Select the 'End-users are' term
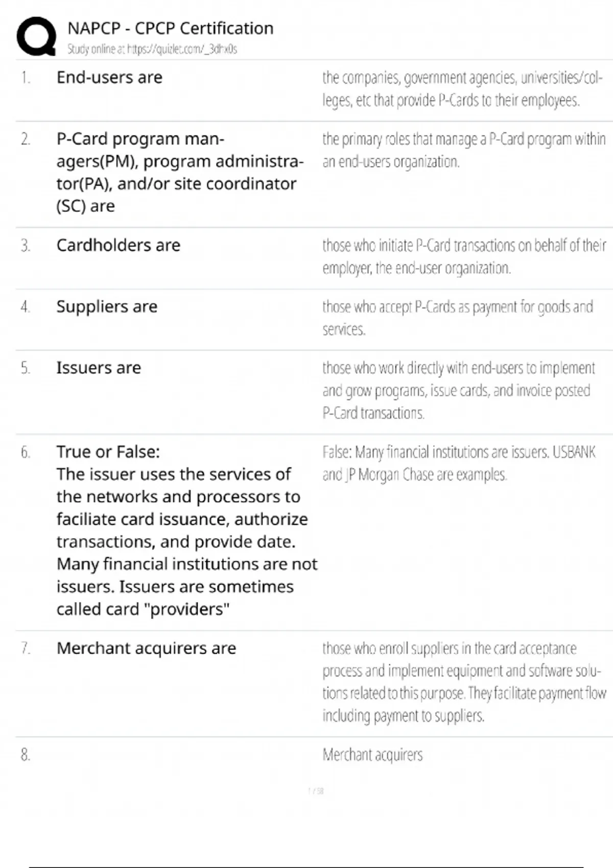This screenshot has width=613, height=868. coord(109,77)
